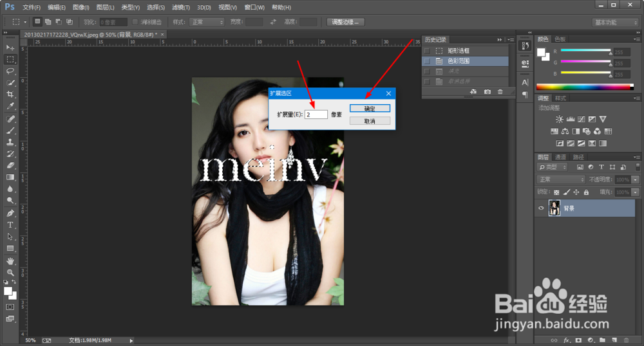
Task: Select the Eyedropper tool
Action: pos(10,105)
